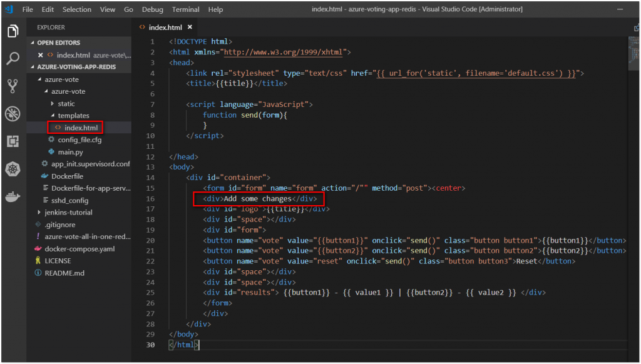Image resolution: width=641 pixels, height=364 pixels.
Task: Click the url_for default.css href link
Action: click(476, 73)
